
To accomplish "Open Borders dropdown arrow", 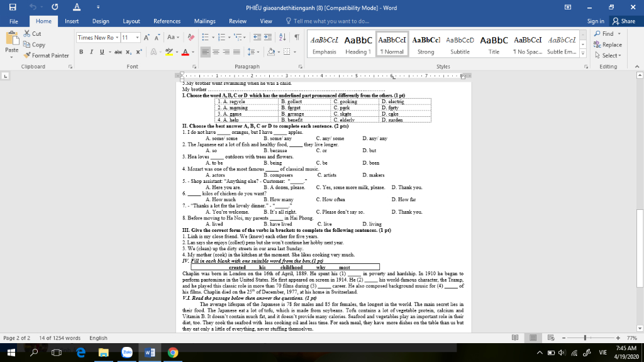I will 295,52.
